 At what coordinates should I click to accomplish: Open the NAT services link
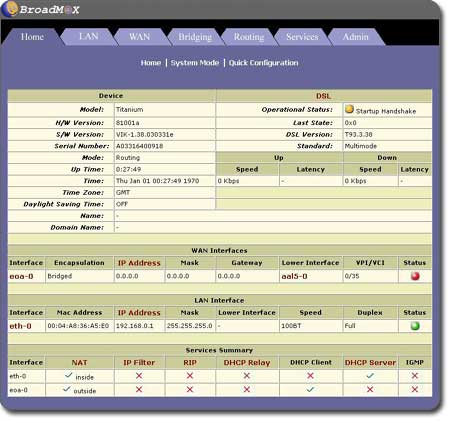point(79,362)
